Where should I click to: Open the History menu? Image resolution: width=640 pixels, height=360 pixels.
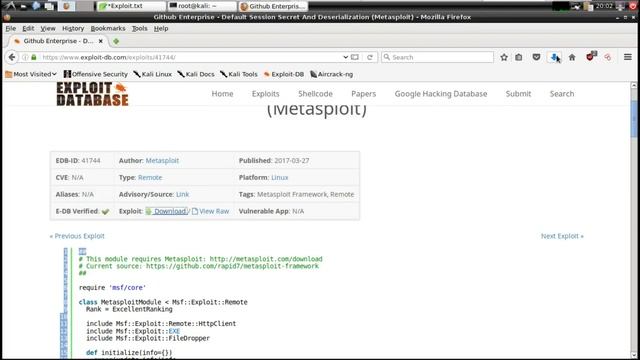coord(73,29)
